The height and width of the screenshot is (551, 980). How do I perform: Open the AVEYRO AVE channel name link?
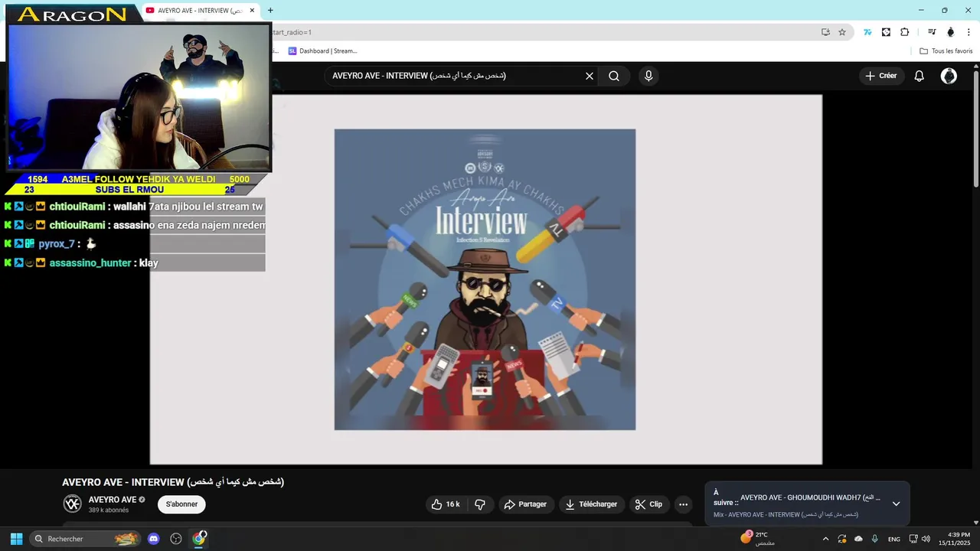click(x=113, y=500)
